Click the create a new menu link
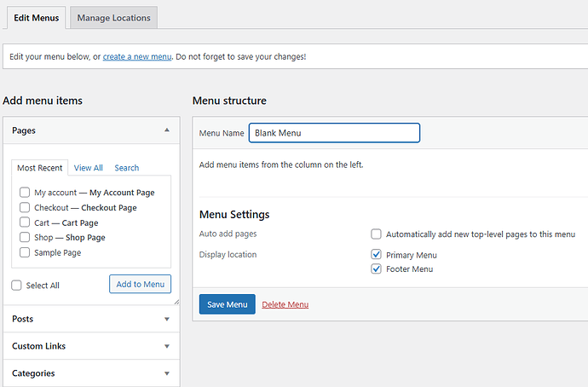 (x=137, y=56)
